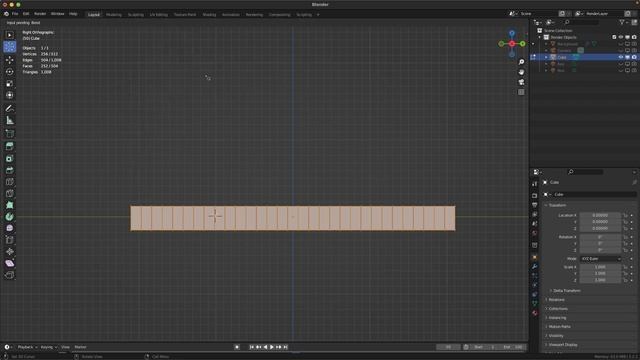Open the Edit menu
This screenshot has width=640, height=360.
[26, 14]
